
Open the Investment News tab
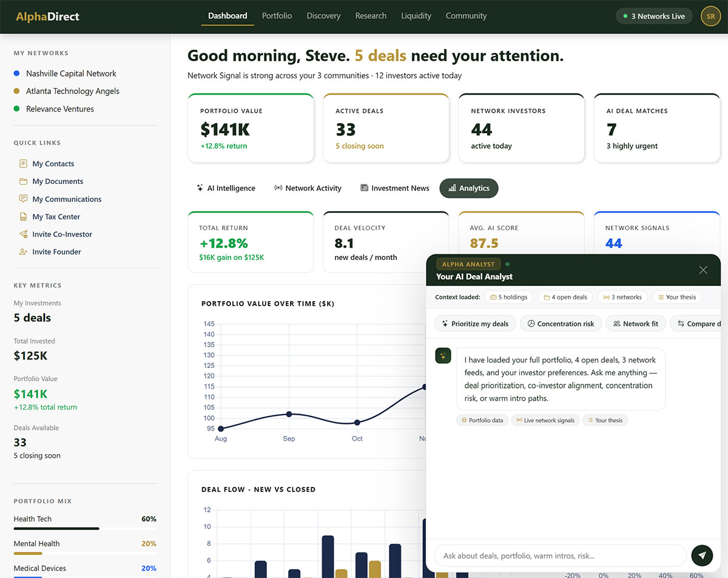[395, 188]
